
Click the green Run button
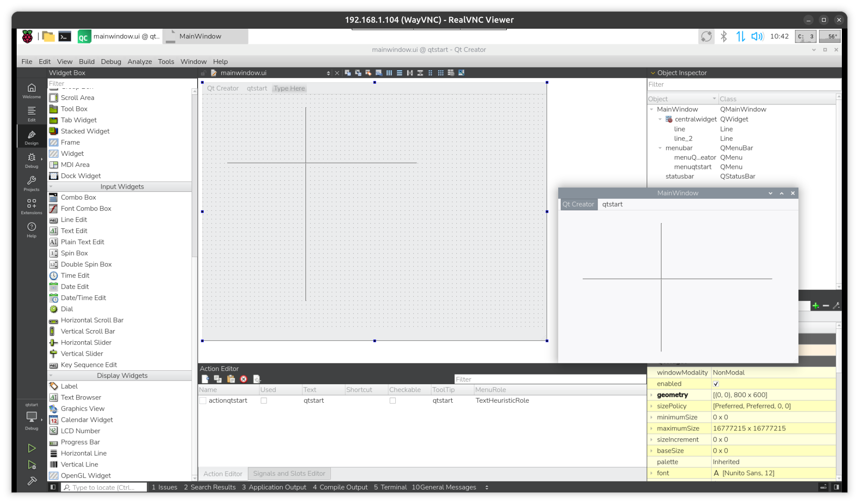(31, 448)
